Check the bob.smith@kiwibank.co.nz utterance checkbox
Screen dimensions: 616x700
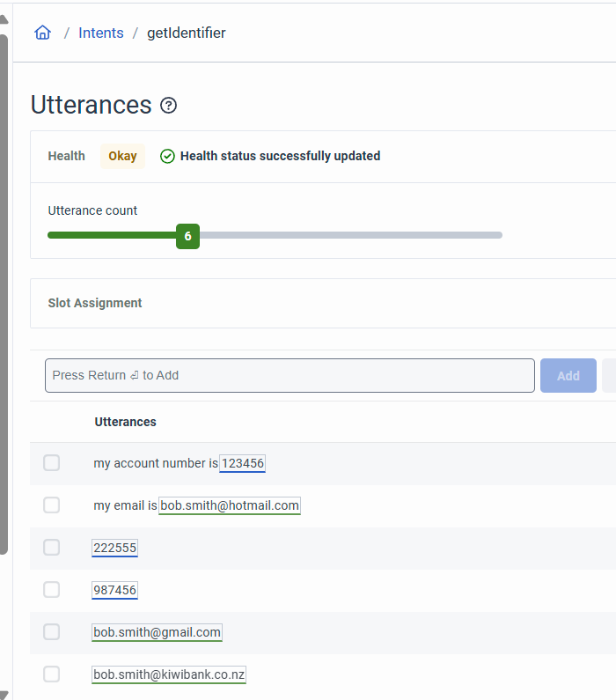pyautogui.click(x=52, y=674)
